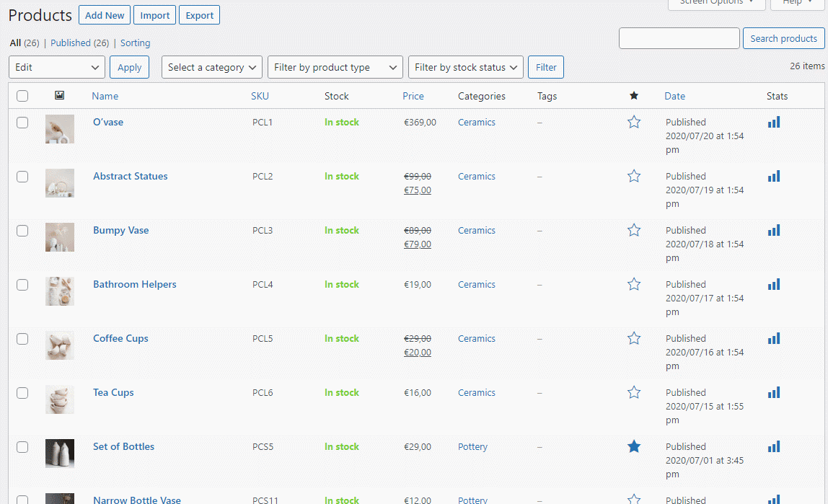Image resolution: width=828 pixels, height=504 pixels.
Task: Select the Bumpy Vase row checkbox
Action: pyautogui.click(x=22, y=231)
